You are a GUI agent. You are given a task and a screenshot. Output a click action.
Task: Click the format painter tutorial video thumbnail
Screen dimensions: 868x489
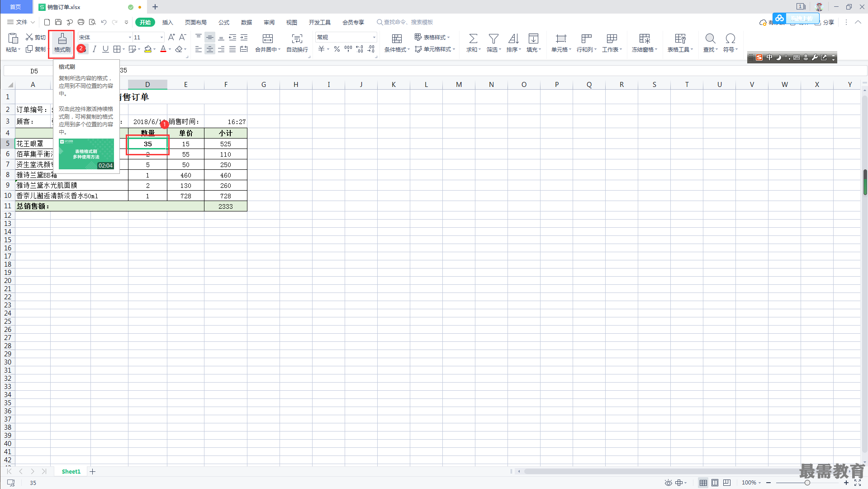[x=86, y=154]
